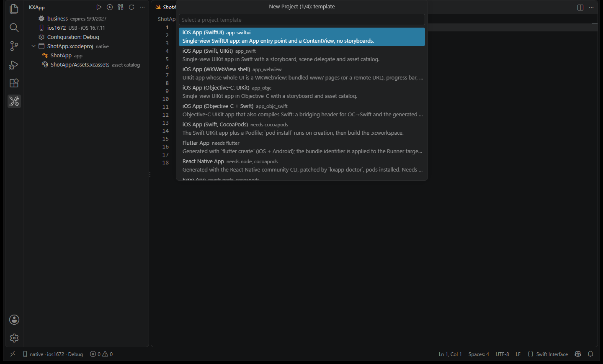
Task: Pick the iOS App (Objective-C, UIKit) template
Action: 301,92
